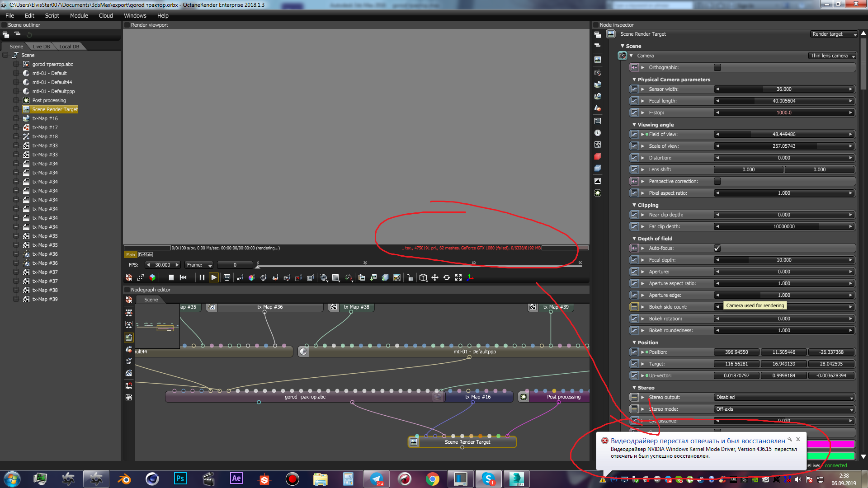Image resolution: width=868 pixels, height=488 pixels.
Task: Toggle the Perspective correction checkbox
Action: 717,181
